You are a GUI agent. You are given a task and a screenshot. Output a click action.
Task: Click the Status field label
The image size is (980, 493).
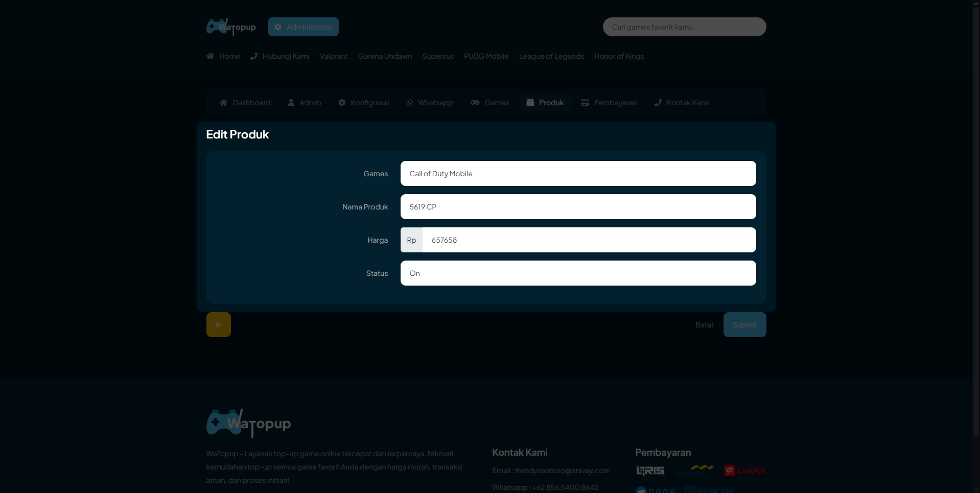377,273
